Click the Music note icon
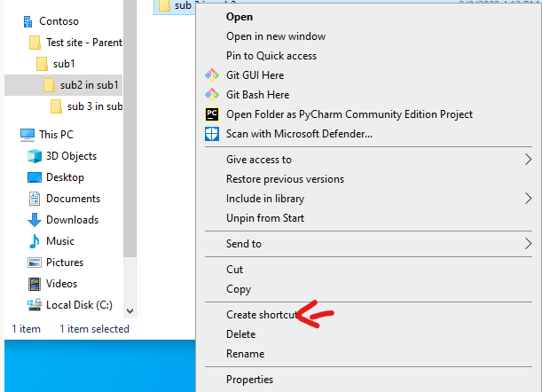542x392 pixels. click(x=35, y=241)
